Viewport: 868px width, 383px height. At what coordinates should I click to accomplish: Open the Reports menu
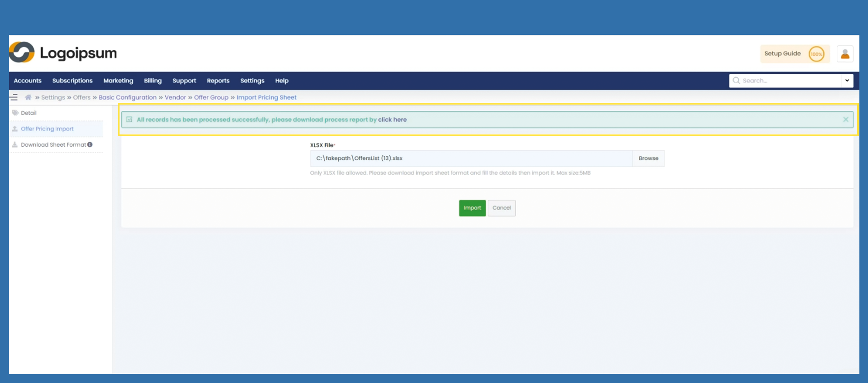218,81
